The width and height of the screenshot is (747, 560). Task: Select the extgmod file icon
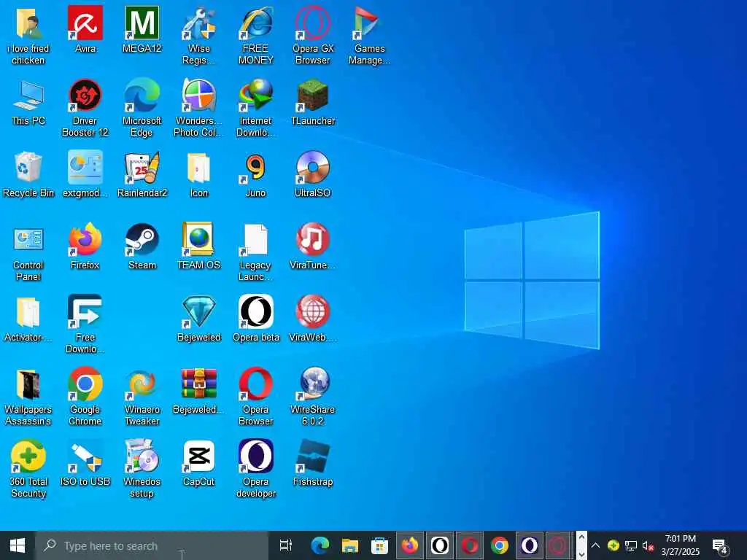click(x=85, y=174)
